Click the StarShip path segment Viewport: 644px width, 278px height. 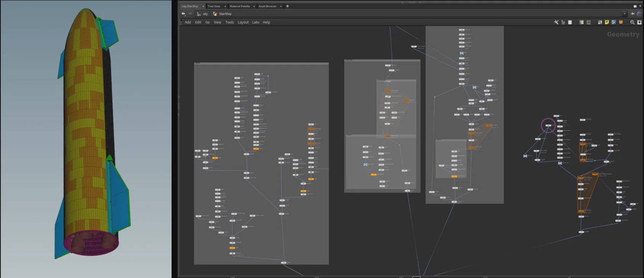[222, 14]
